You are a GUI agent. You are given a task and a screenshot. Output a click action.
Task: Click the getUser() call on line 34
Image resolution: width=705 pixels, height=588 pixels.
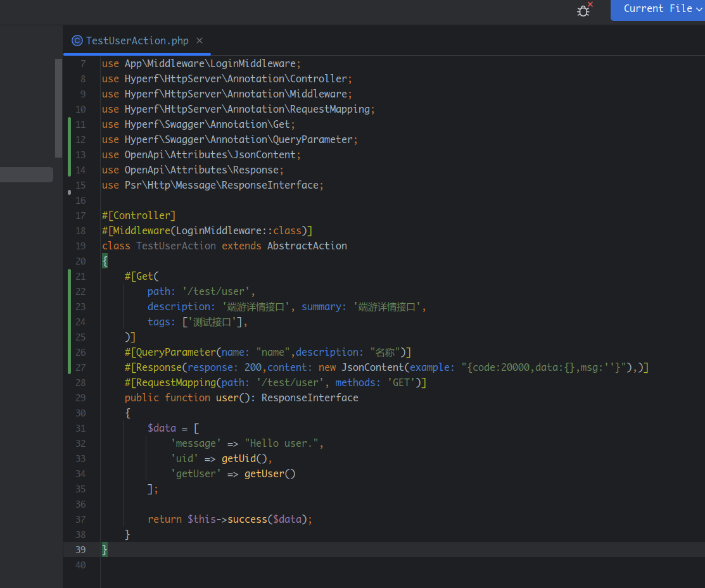coord(270,474)
